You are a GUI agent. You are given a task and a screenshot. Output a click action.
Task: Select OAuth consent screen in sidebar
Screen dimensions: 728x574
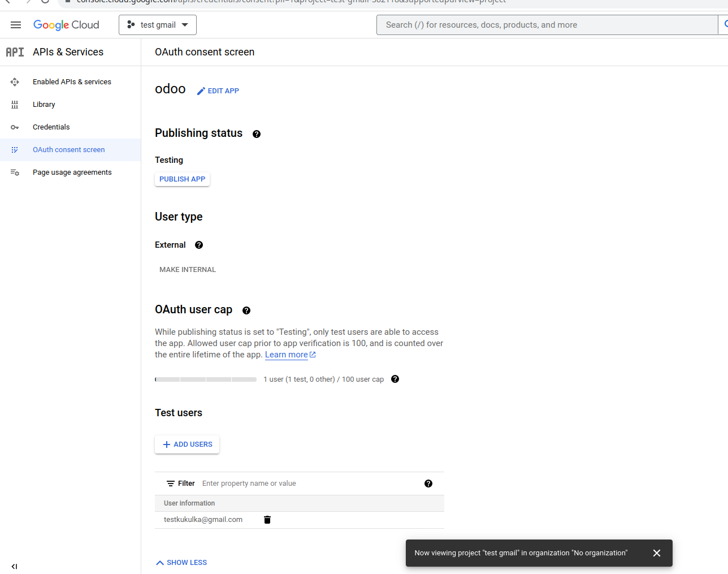(x=69, y=150)
